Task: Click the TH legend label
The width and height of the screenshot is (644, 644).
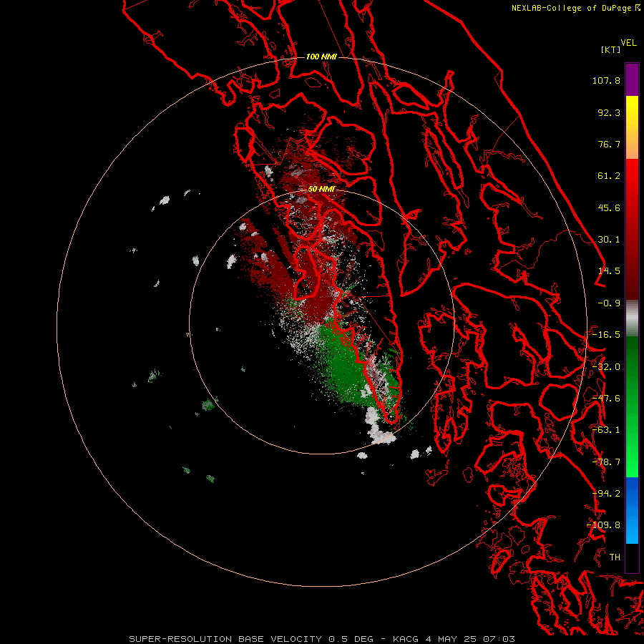Action: pos(615,557)
